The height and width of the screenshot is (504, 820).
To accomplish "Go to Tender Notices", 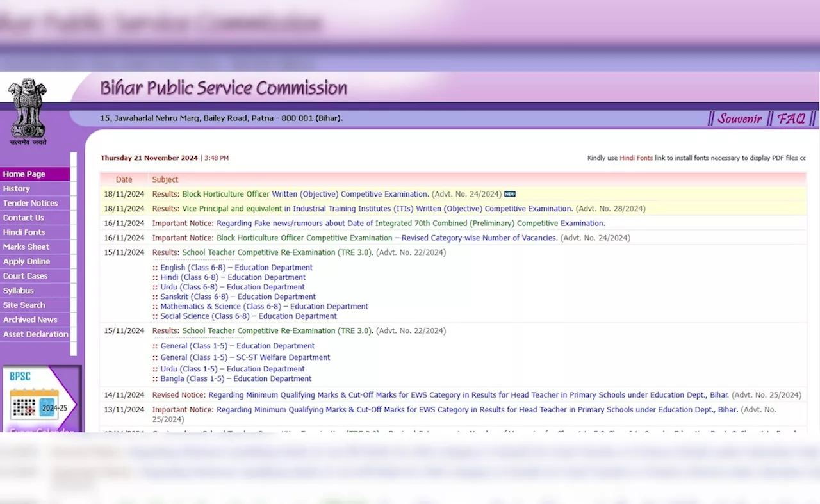I will pos(35,204).
